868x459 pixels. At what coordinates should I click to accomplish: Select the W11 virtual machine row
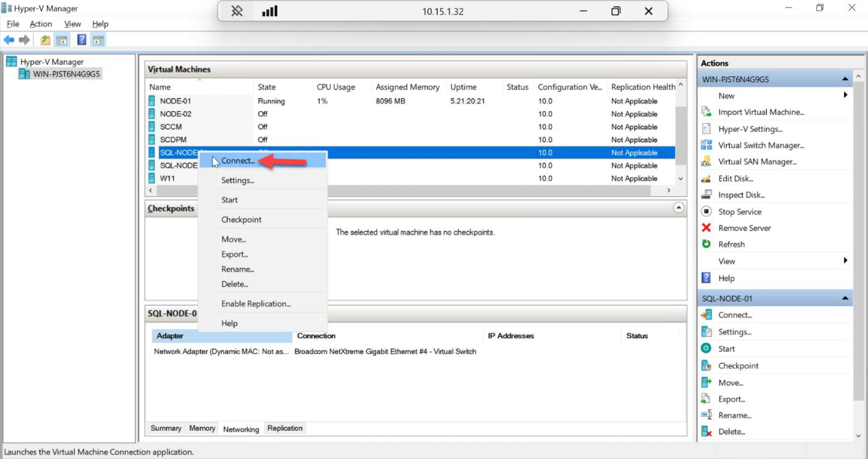pos(410,178)
